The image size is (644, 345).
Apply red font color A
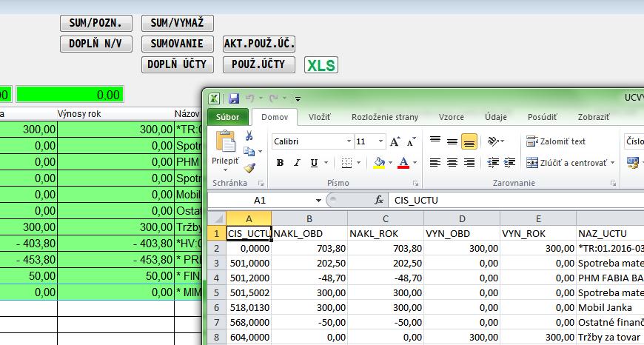pyautogui.click(x=403, y=163)
